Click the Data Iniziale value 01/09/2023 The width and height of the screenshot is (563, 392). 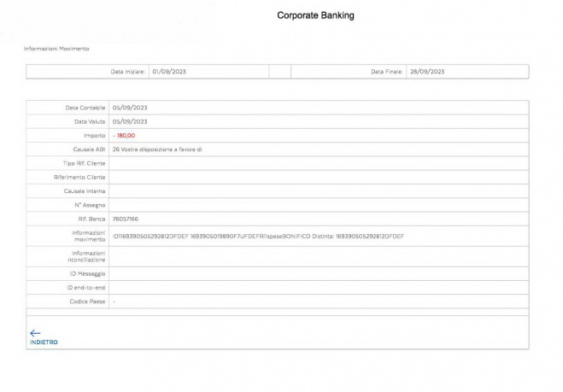click(x=169, y=72)
